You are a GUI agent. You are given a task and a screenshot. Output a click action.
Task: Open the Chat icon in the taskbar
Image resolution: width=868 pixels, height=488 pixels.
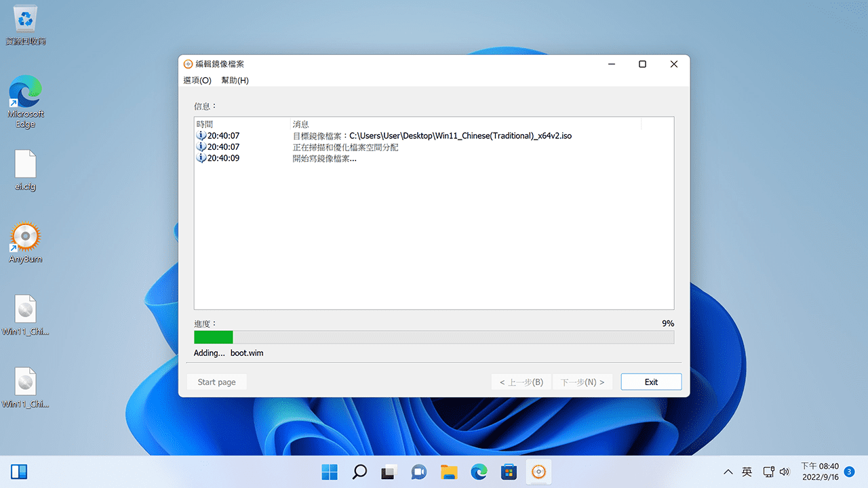tap(418, 472)
